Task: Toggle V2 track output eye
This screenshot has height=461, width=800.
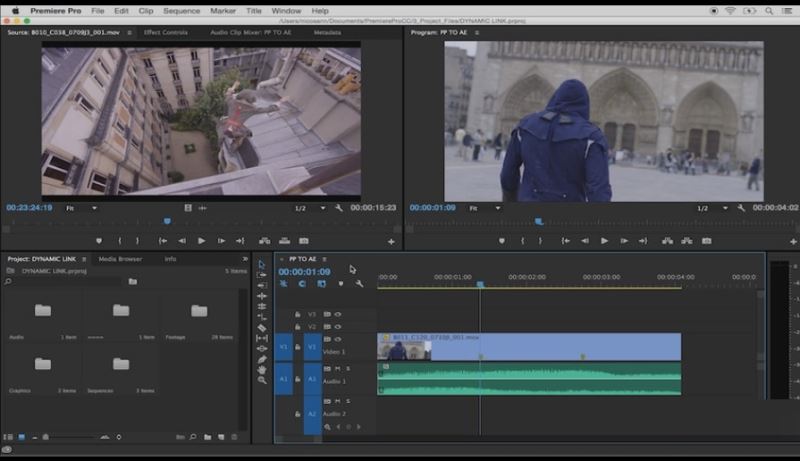Action: pos(338,326)
